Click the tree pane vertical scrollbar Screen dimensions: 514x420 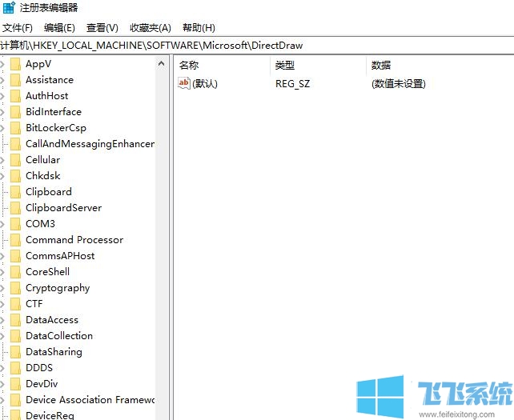pos(163,240)
